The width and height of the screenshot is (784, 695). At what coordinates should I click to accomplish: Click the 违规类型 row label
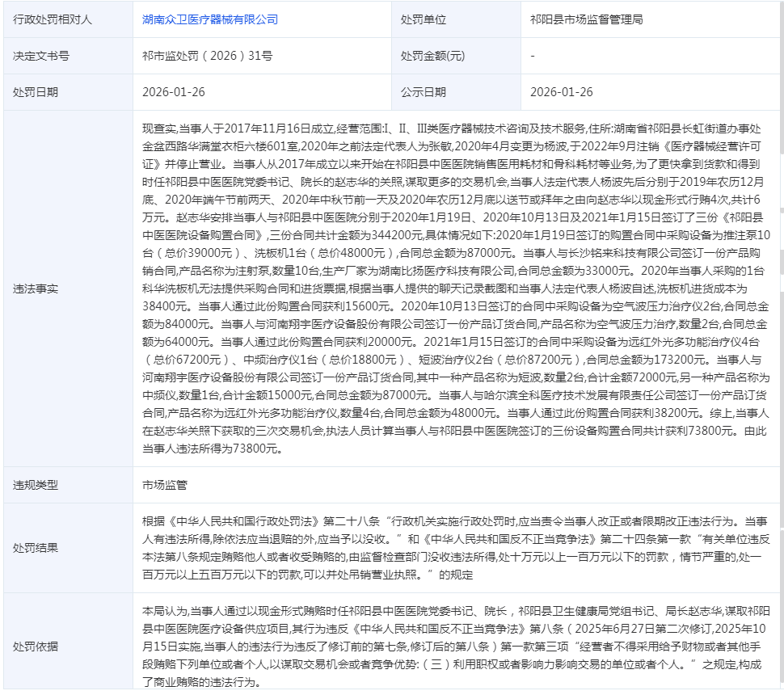36,485
